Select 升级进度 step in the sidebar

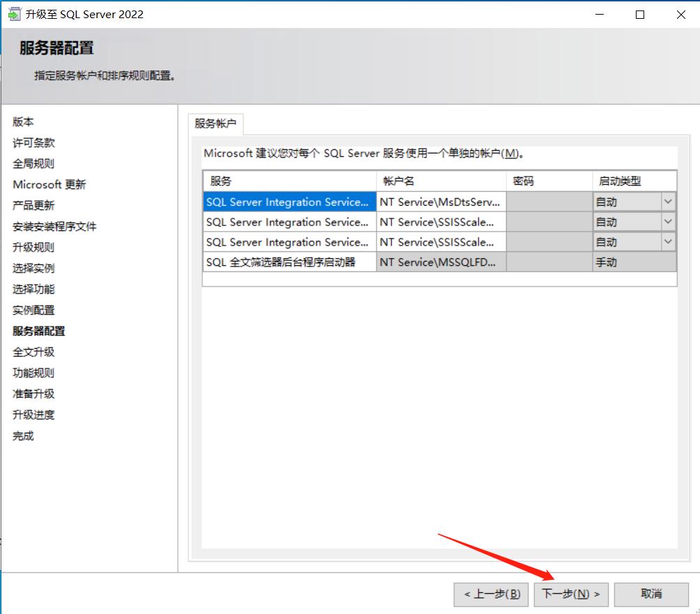pyautogui.click(x=33, y=414)
